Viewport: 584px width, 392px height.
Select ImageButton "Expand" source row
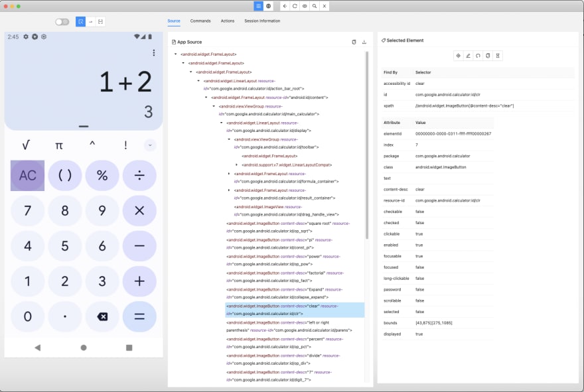284,293
